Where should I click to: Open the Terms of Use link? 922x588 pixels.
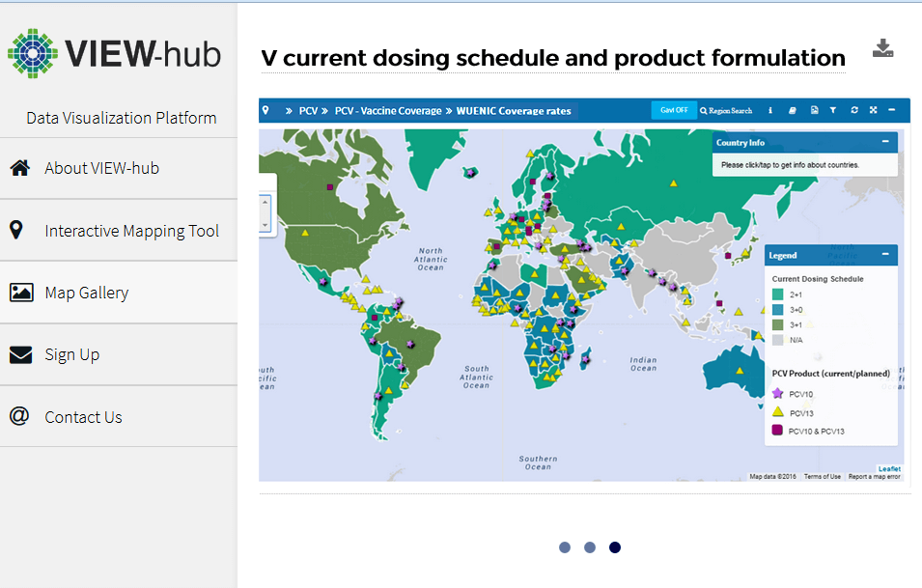tap(822, 476)
